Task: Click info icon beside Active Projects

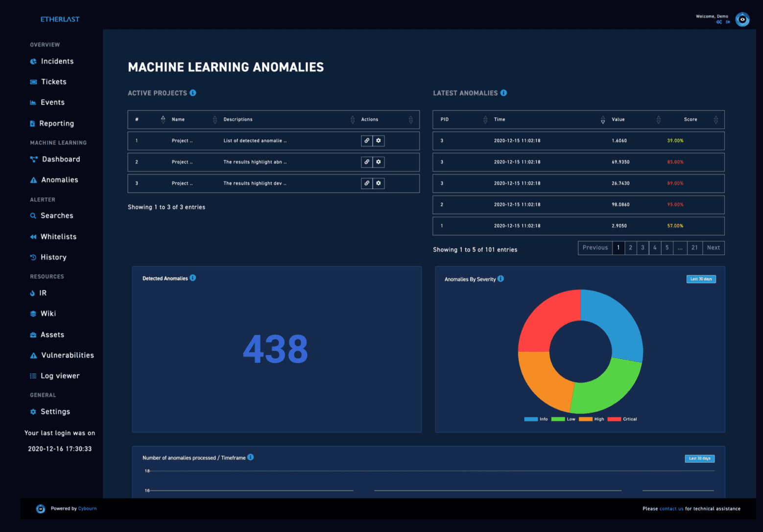Action: point(193,93)
